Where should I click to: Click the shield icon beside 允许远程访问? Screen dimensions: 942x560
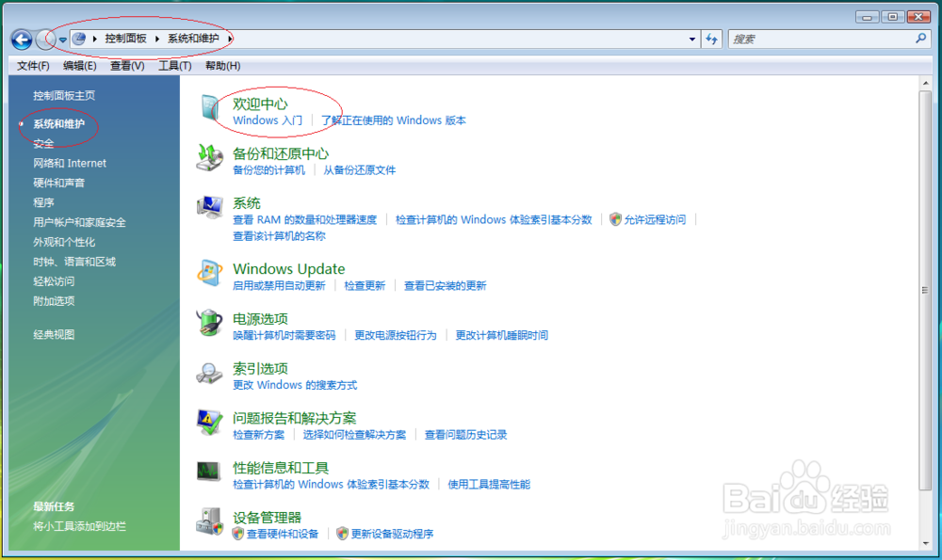(615, 219)
